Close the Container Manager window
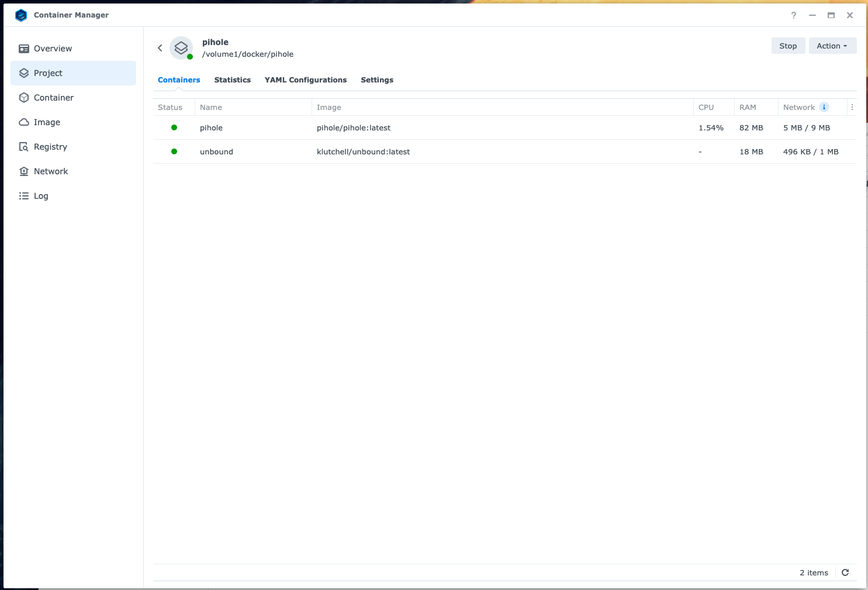The width and height of the screenshot is (868, 590). 850,15
